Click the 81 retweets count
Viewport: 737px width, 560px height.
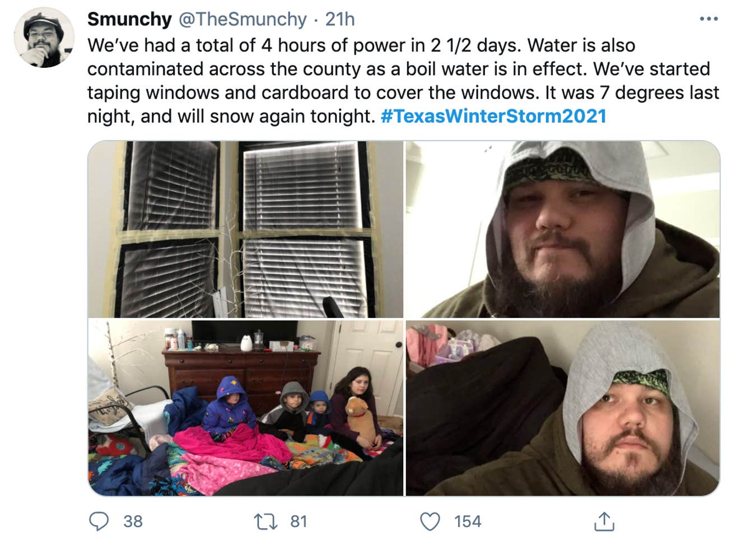pos(298,521)
